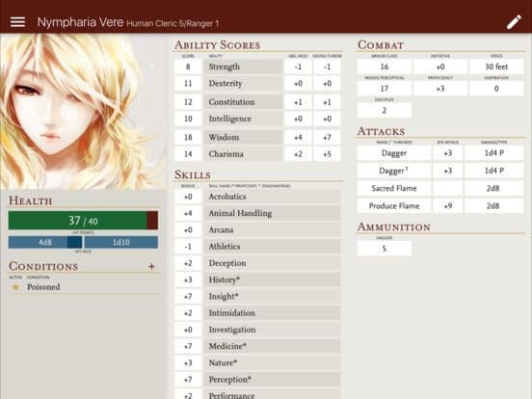The height and width of the screenshot is (399, 532).
Task: Select the thrown Dagger attack
Action: [394, 171]
